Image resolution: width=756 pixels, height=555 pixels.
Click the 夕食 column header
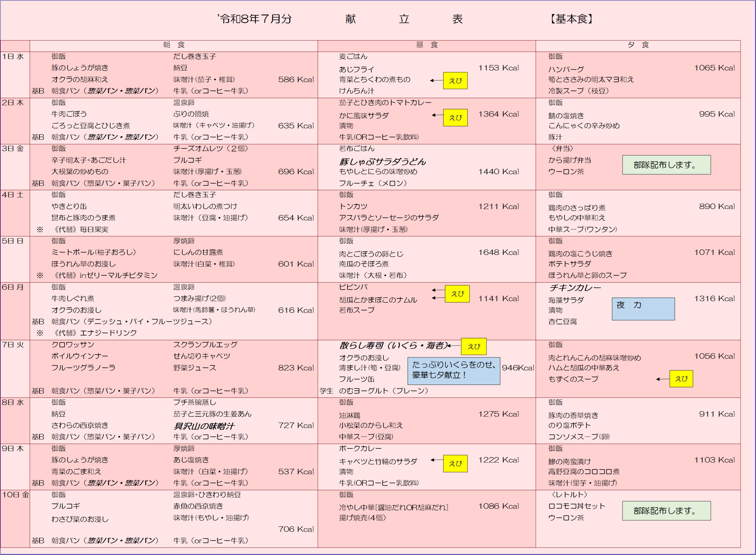(638, 45)
